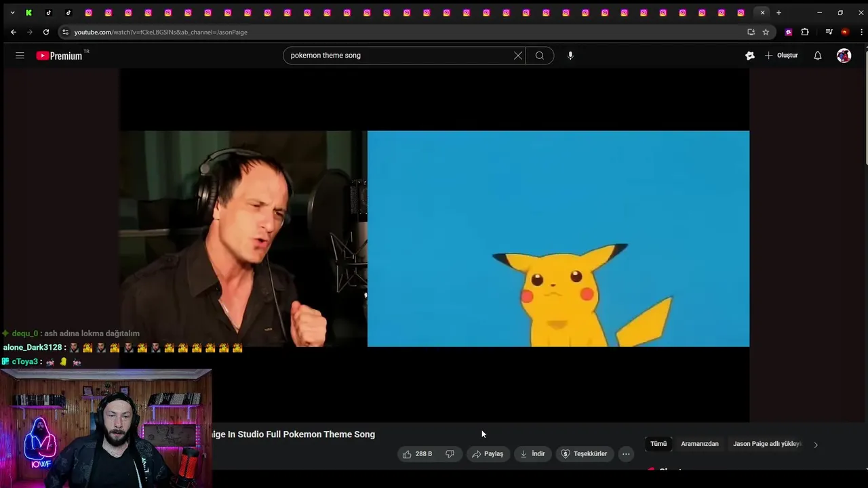
Task: Bookmark this page with the star
Action: pyautogui.click(x=766, y=32)
